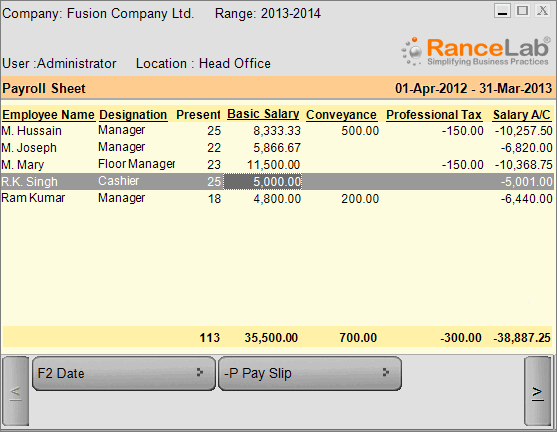Open the -P Pay Slip option
The width and height of the screenshot is (557, 432).
pos(310,373)
